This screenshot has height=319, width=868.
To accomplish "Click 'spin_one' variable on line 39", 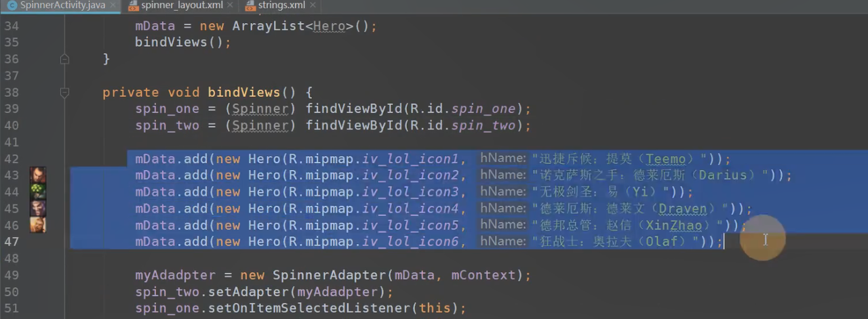I will [167, 109].
